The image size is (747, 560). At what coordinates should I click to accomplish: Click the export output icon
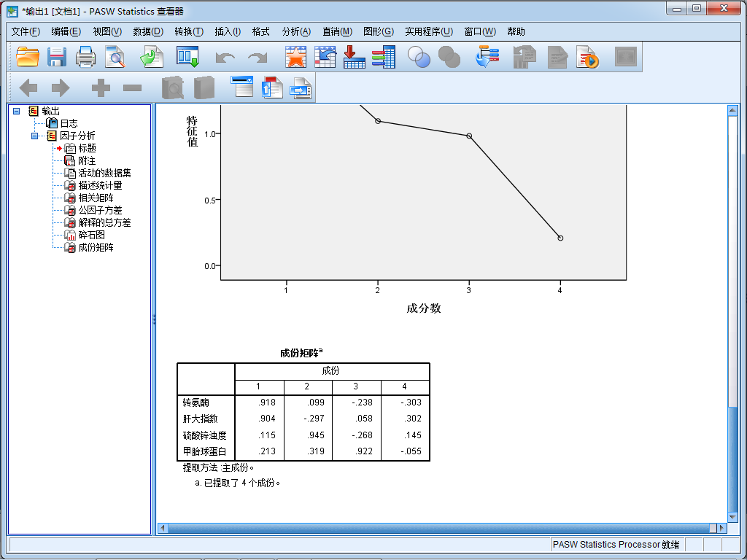(152, 57)
